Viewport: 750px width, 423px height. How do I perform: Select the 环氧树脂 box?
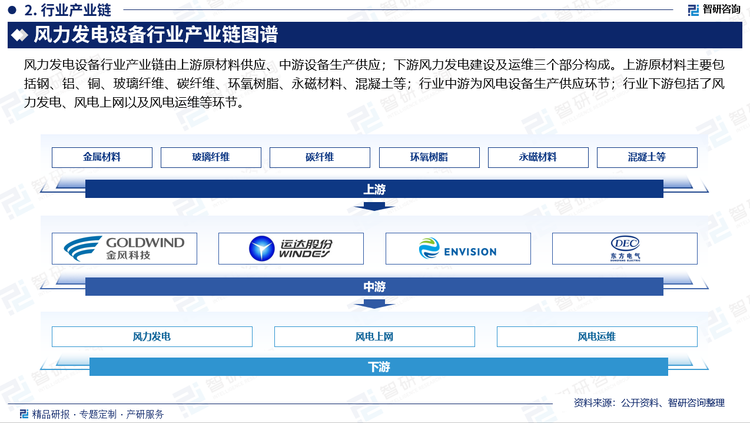click(x=429, y=157)
